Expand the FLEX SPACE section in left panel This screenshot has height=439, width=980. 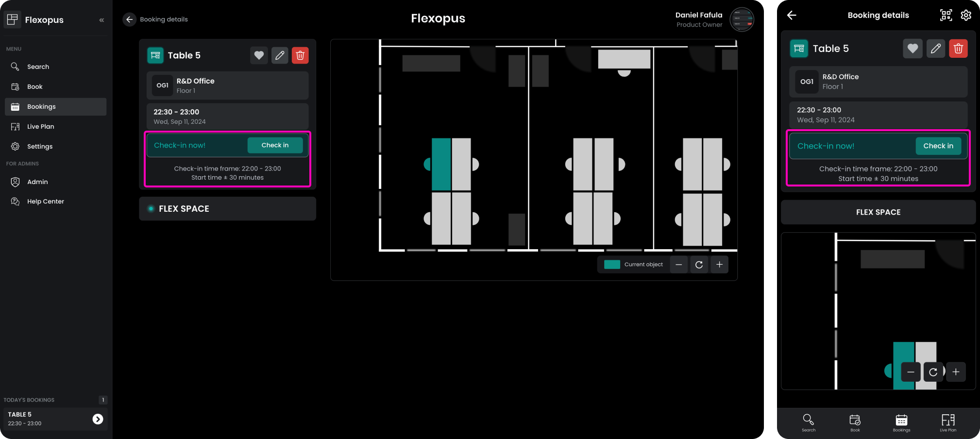(x=227, y=209)
